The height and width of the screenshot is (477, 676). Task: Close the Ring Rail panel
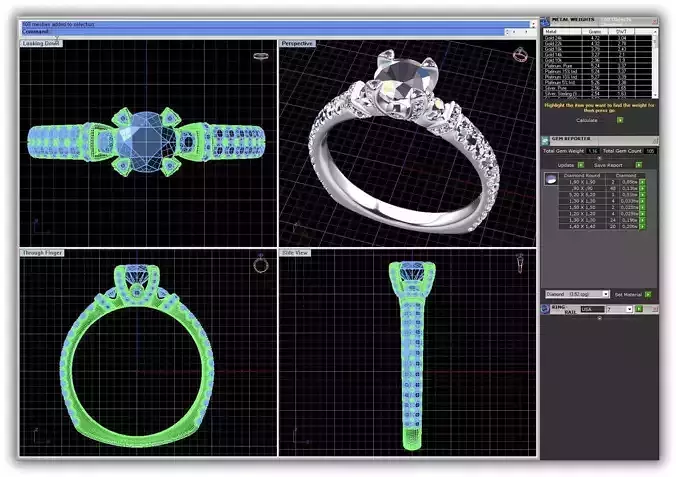point(655,309)
